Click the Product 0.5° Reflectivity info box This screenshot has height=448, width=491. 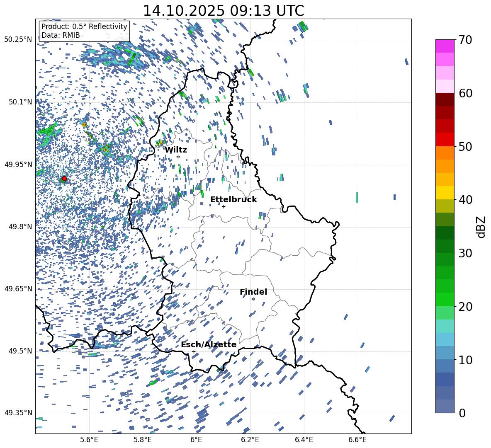tap(84, 31)
